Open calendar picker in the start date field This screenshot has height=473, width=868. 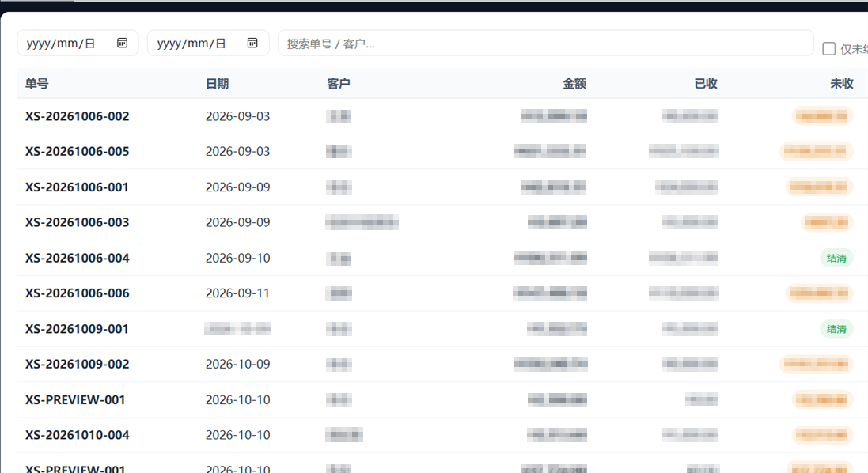coord(123,44)
